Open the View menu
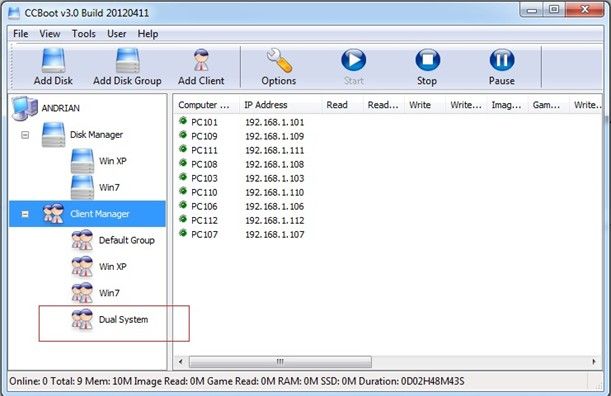611x396 pixels. [x=50, y=34]
